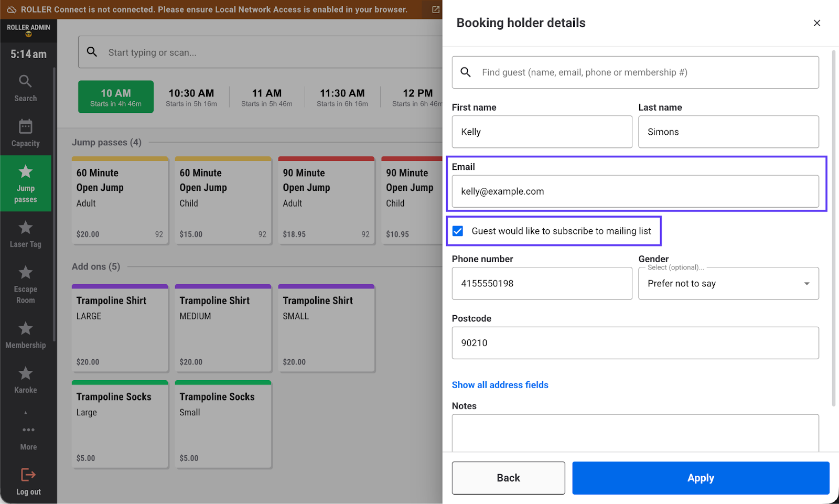
Task: Focus the Find guest search field
Action: tap(636, 72)
